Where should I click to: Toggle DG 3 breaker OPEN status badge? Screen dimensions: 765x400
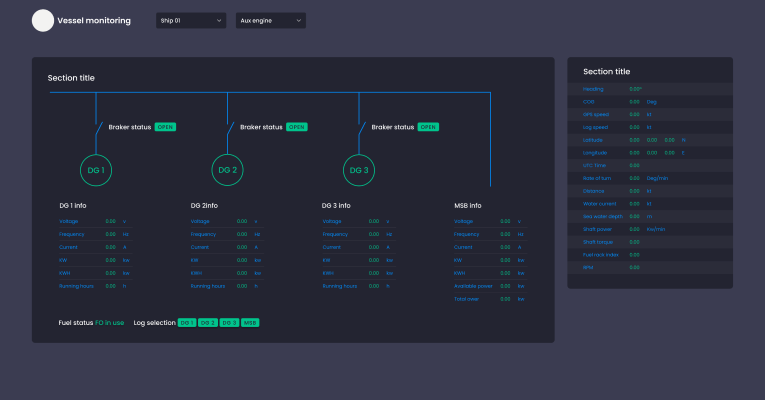click(428, 127)
